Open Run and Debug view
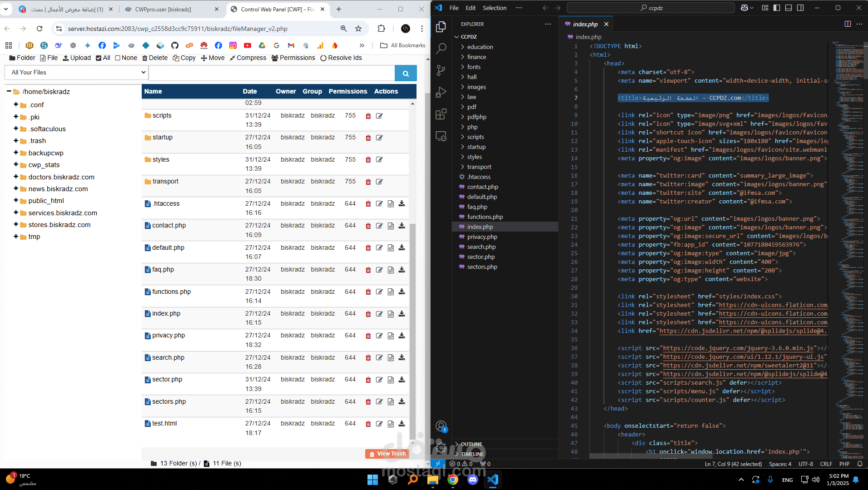 (x=441, y=92)
